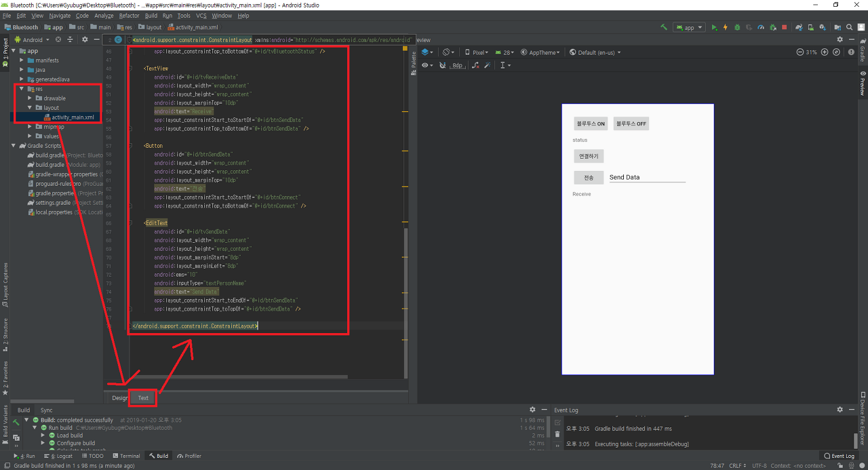
Task: Open Project panel settings gear
Action: coord(85,39)
